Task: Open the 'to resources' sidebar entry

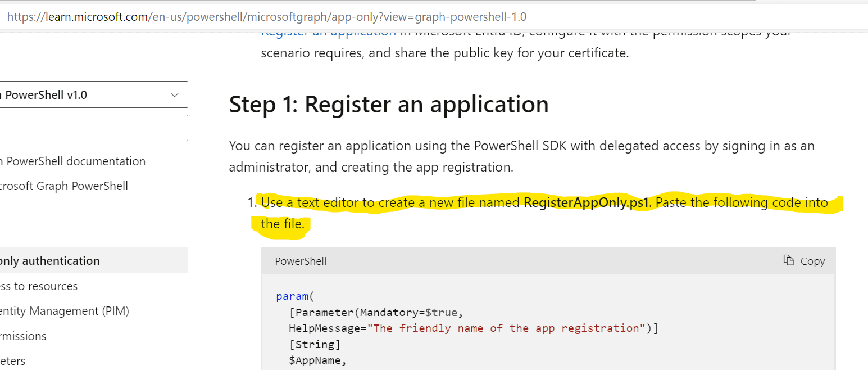Action: [39, 286]
